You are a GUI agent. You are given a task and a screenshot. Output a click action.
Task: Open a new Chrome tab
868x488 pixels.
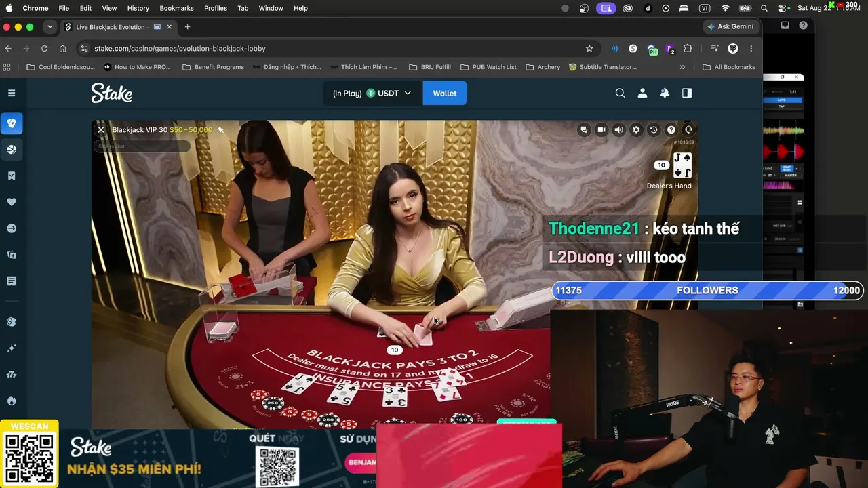187,27
